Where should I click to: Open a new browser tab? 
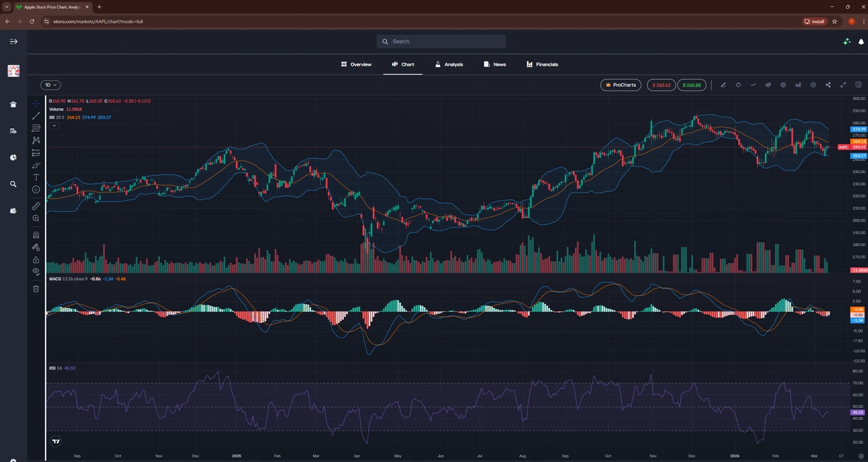(99, 7)
